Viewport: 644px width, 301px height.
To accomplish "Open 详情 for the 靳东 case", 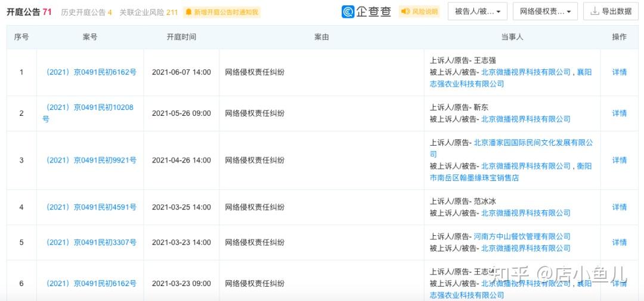I will (x=620, y=113).
